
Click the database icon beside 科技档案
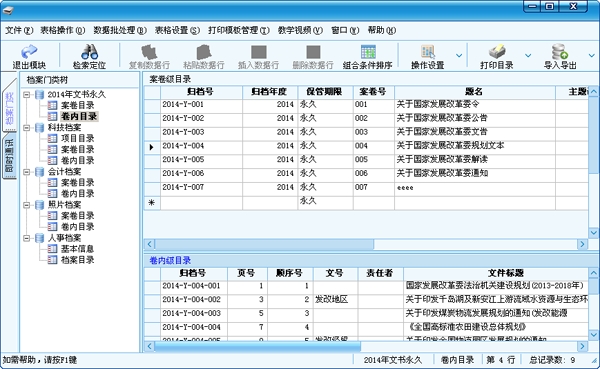(x=39, y=127)
